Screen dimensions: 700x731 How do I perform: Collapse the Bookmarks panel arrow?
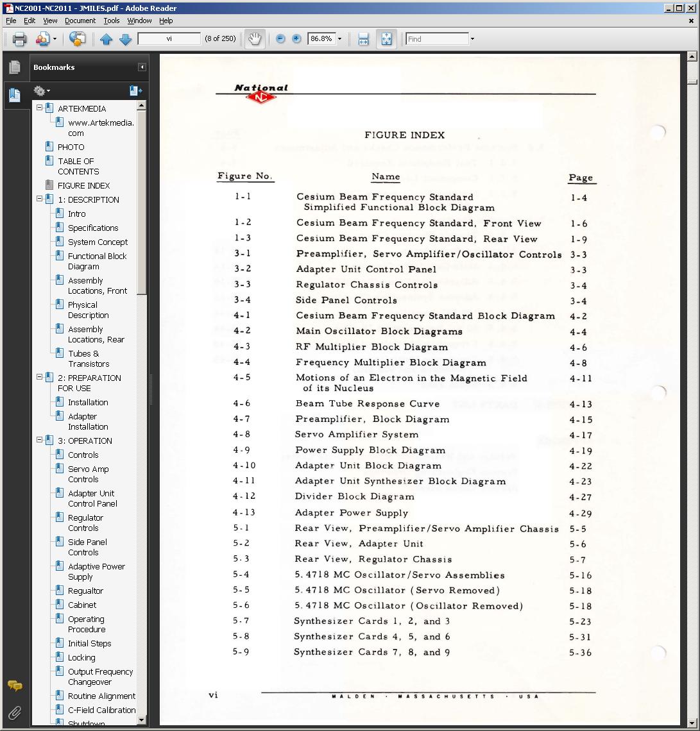pyautogui.click(x=142, y=67)
